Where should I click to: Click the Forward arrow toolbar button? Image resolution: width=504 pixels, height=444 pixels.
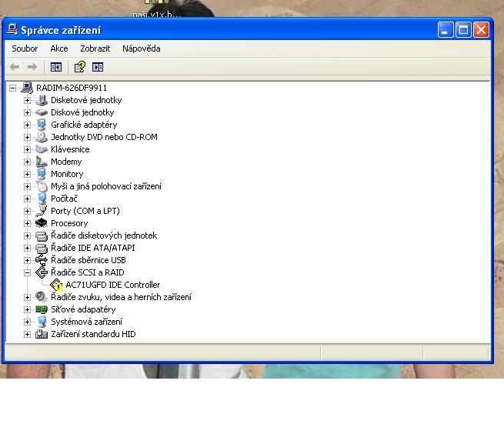(x=32, y=67)
